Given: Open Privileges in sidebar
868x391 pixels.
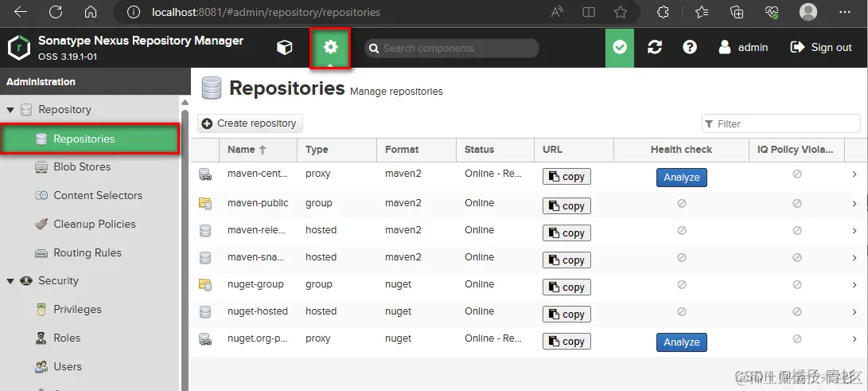Looking at the screenshot, I should [x=77, y=310].
